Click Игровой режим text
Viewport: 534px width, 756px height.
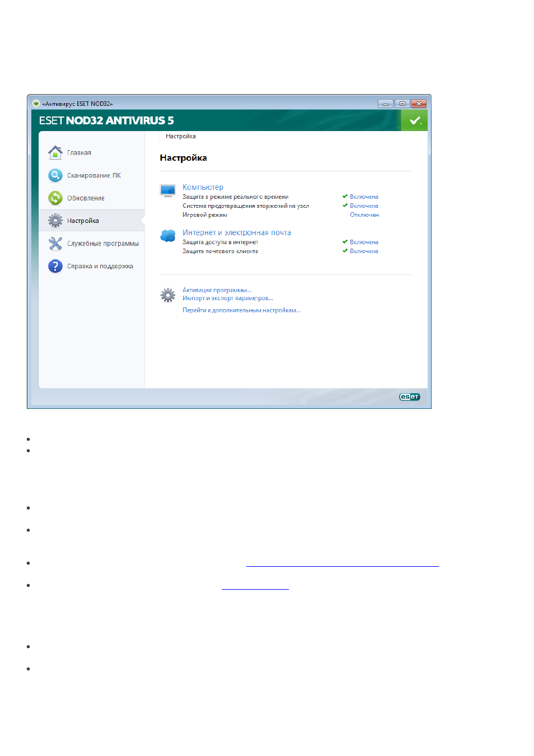point(205,214)
